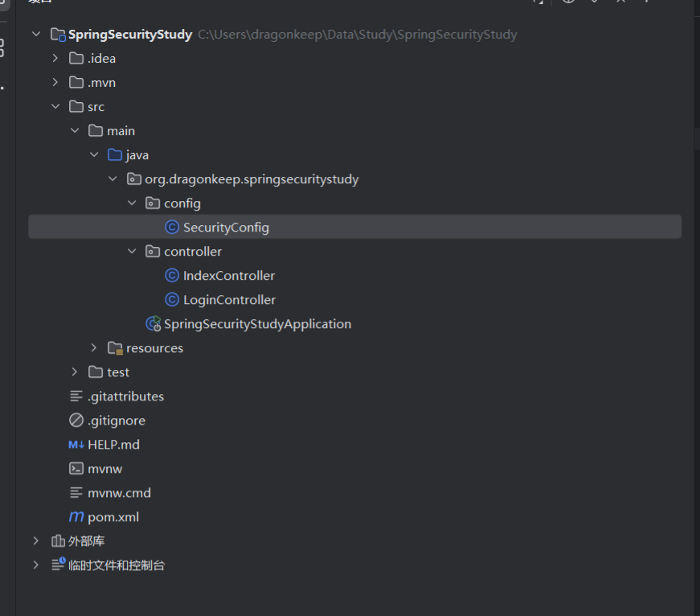This screenshot has height=616, width=700.
Task: Collapse the src directory chevron
Action: (55, 107)
